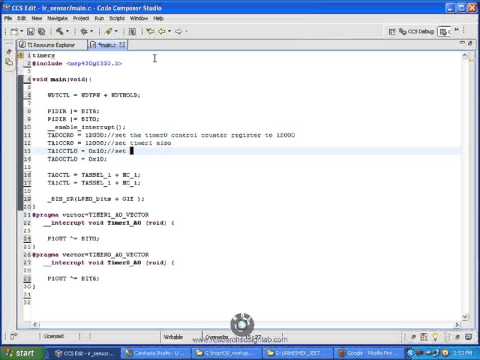Click the 'WDTCTL = WDTPW + WDTHOLD;' line
480x360 pixels.
click(94, 95)
